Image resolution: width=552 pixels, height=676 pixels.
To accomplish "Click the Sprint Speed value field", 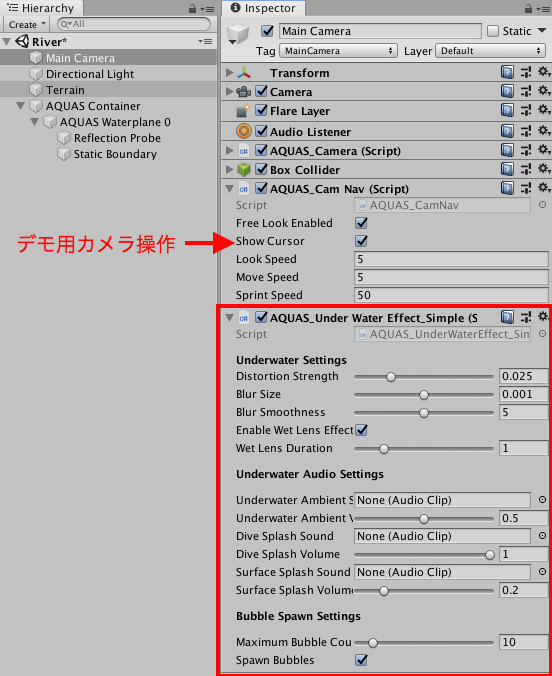I will tap(451, 295).
